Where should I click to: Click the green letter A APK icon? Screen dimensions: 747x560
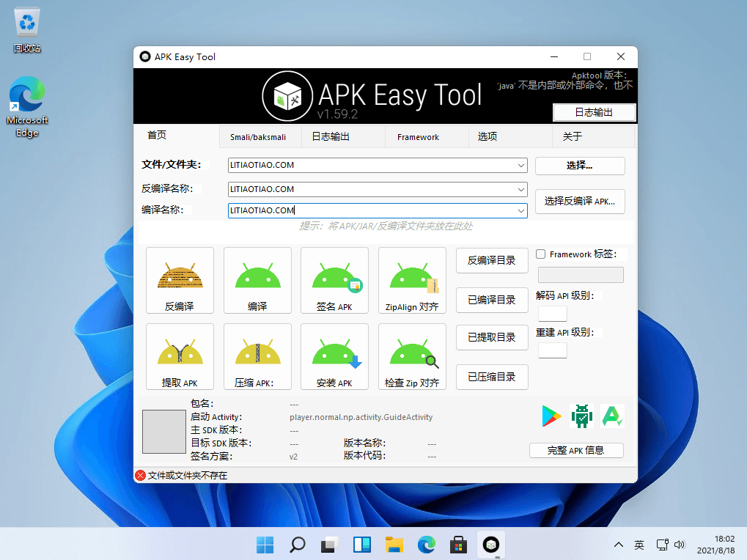612,416
